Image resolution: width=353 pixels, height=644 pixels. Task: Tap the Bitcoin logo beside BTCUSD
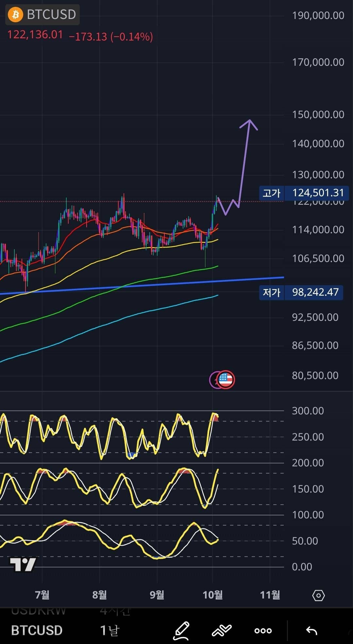point(15,15)
